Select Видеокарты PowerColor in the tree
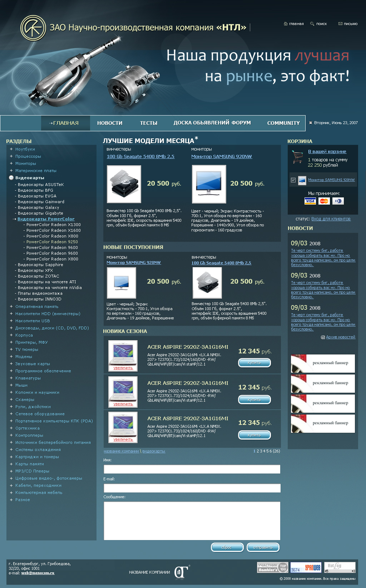The width and height of the screenshot is (366, 588). [x=46, y=219]
